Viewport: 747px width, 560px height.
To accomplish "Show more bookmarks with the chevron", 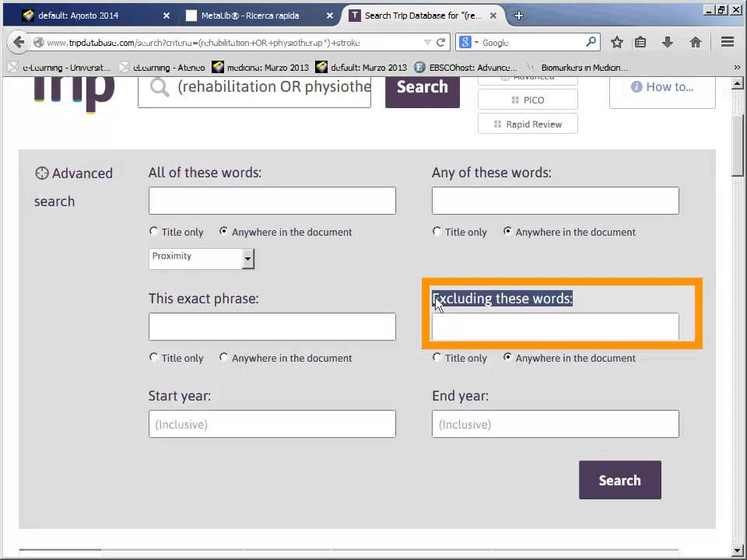I will pyautogui.click(x=737, y=68).
